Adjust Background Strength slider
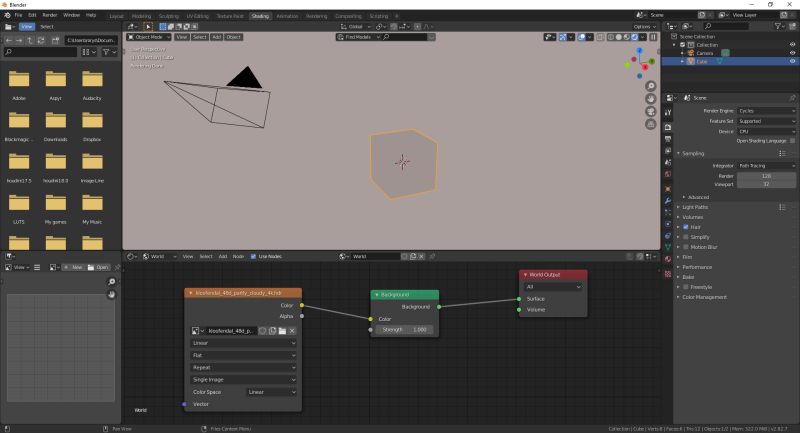 [x=405, y=330]
